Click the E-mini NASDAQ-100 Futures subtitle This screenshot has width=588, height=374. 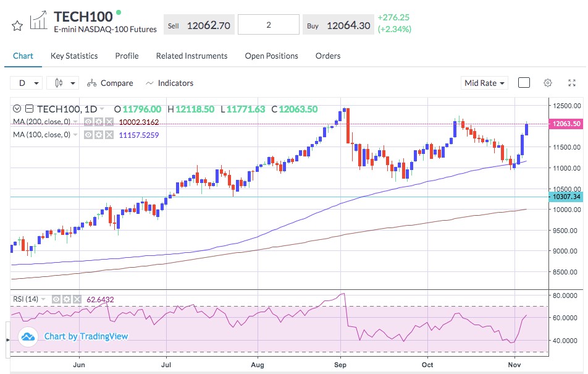(106, 29)
